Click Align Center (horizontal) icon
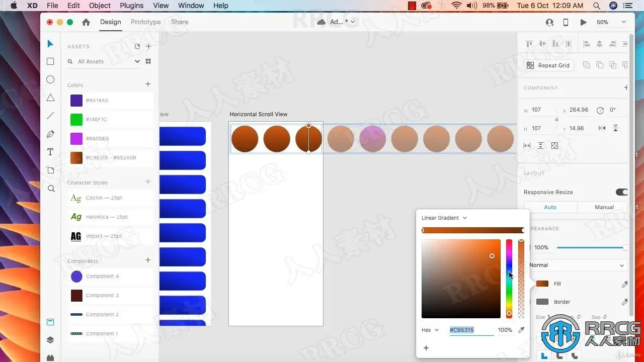This screenshot has height=362, width=644. pyautogui.click(x=600, y=44)
